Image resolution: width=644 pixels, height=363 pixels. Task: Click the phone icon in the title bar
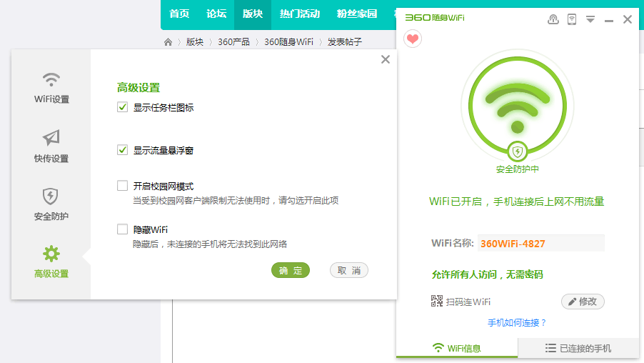coord(572,19)
